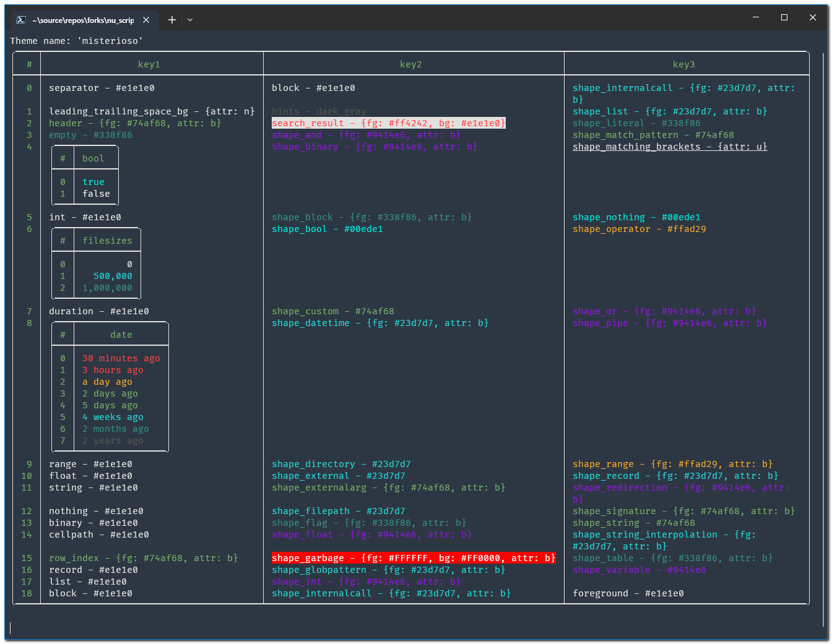Viewport: 832px width, 644px height.
Task: Click the 'shape_pipe' purple line
Action: coord(670,323)
